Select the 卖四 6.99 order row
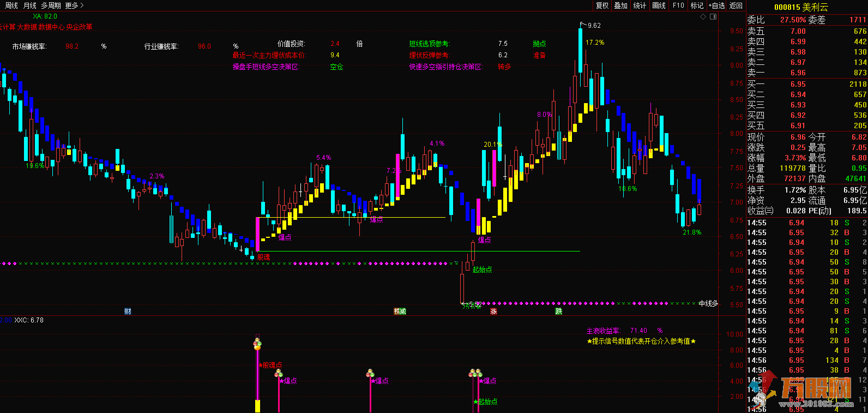Image resolution: width=868 pixels, height=413 pixels. click(x=807, y=41)
